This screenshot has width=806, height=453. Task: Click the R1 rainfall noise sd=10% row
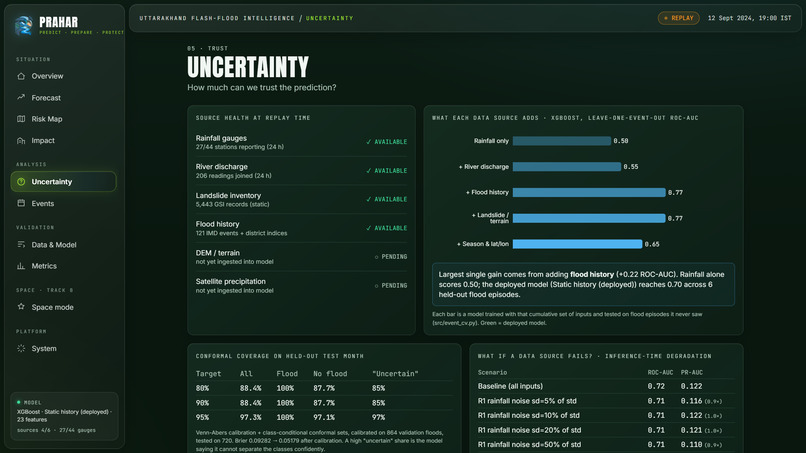click(x=606, y=415)
